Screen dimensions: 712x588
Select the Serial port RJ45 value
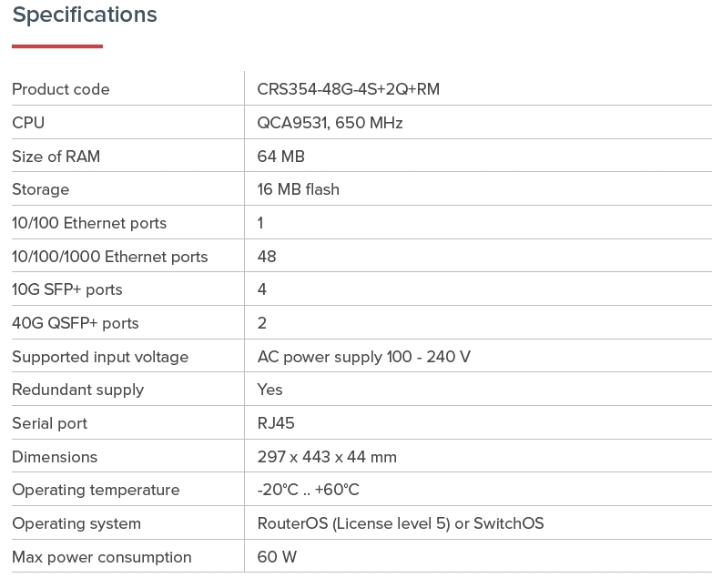pos(276,423)
